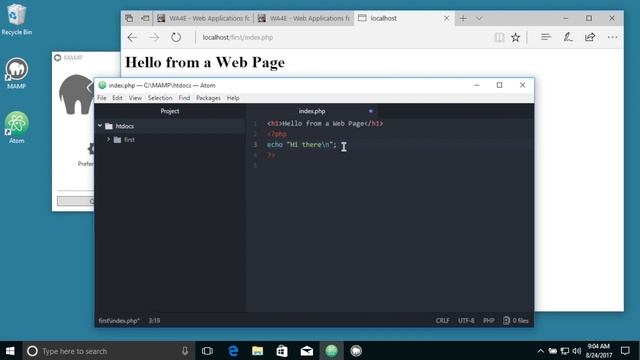Change PHP grammar in status bar
Screen dimensions: 640x360
click(489, 321)
